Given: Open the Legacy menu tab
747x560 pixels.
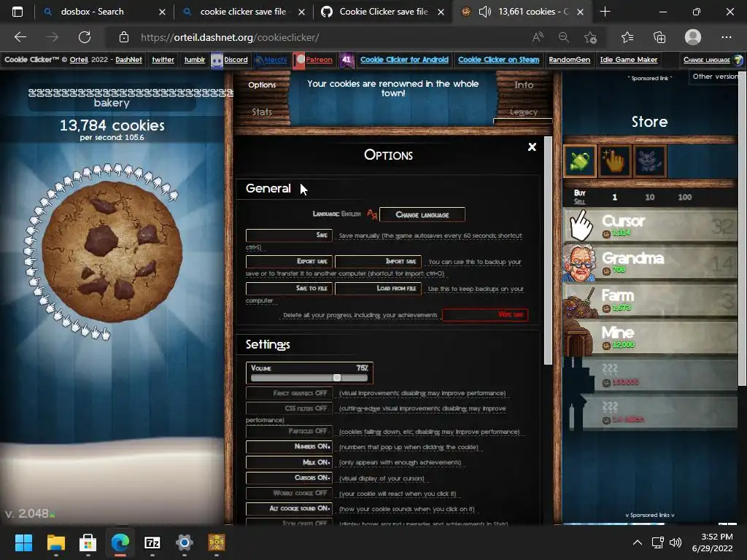Looking at the screenshot, I should [524, 112].
